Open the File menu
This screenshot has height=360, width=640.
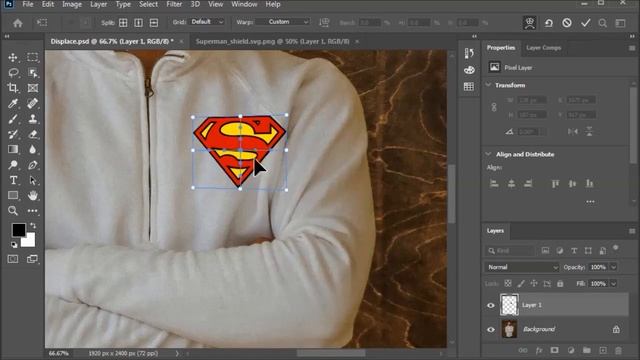click(x=27, y=4)
